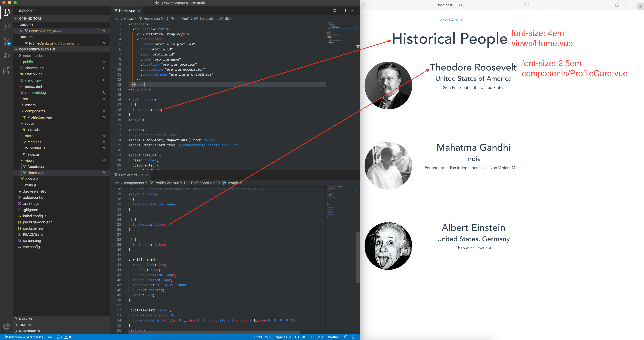Click the Safari page reload icon
Image resolution: width=644 pixels, height=340 pixels.
coord(525,5)
